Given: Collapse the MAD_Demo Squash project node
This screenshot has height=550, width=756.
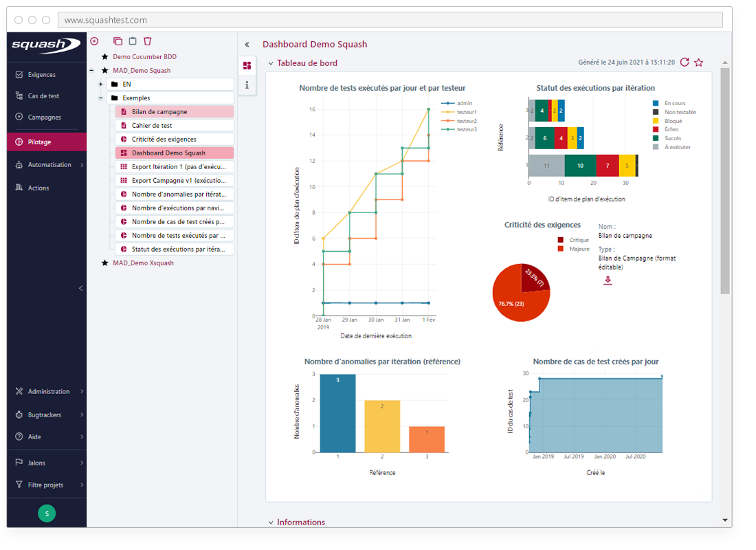Looking at the screenshot, I should coord(91,71).
